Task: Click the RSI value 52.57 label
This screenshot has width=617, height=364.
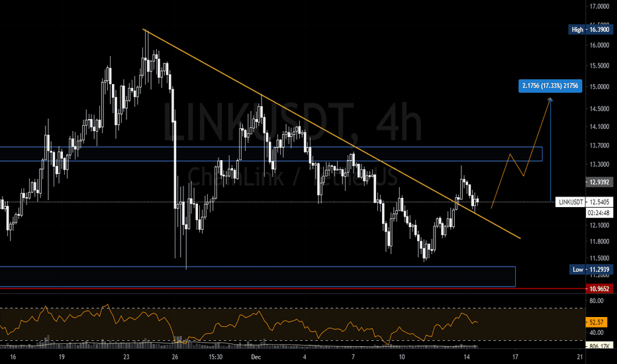Action: click(x=596, y=322)
